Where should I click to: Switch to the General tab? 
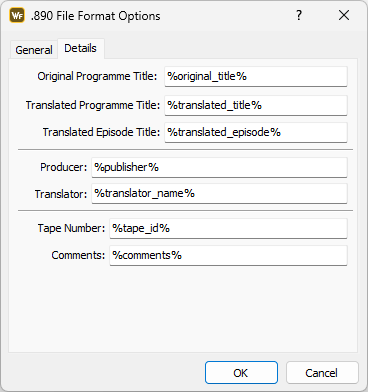pyautogui.click(x=34, y=50)
